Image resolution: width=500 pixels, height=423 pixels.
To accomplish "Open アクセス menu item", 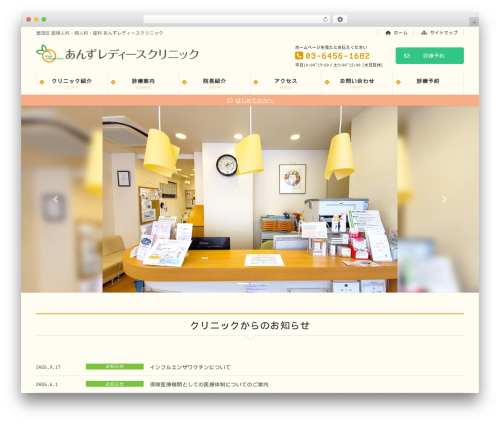I will tap(286, 83).
